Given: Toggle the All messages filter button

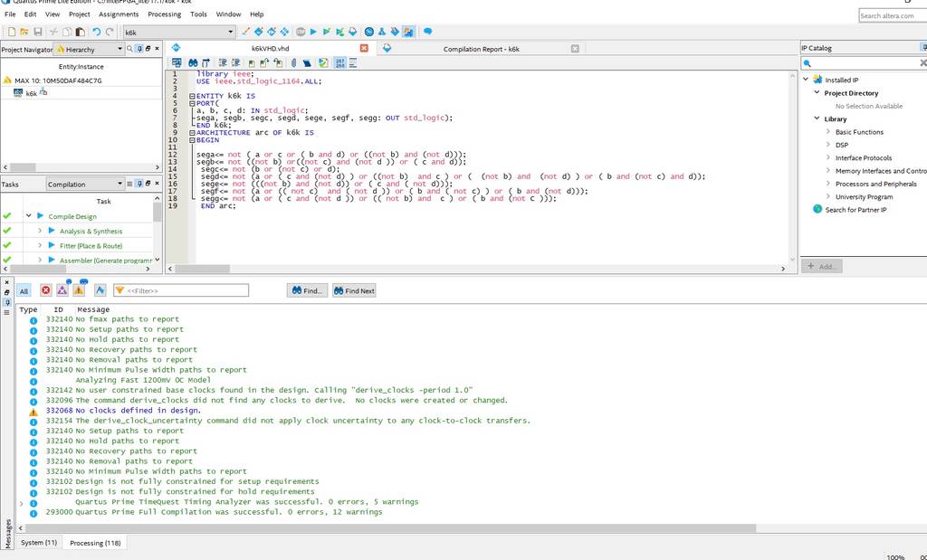Looking at the screenshot, I should pos(24,290).
